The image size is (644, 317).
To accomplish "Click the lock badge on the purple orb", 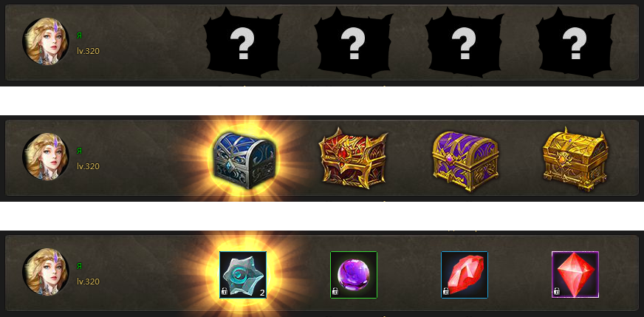I will pos(335,292).
